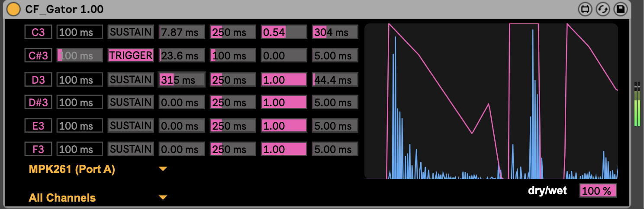Switch C3 row mode from SUSTAIN
The height and width of the screenshot is (209, 644).
(130, 32)
